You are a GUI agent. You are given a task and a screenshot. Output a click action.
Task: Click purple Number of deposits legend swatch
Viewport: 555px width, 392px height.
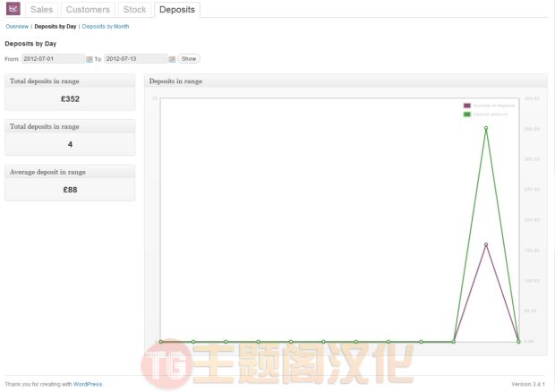(x=467, y=106)
